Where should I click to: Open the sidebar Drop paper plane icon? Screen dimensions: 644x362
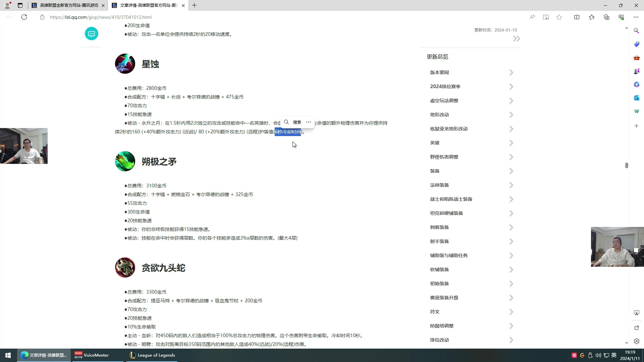(x=636, y=111)
